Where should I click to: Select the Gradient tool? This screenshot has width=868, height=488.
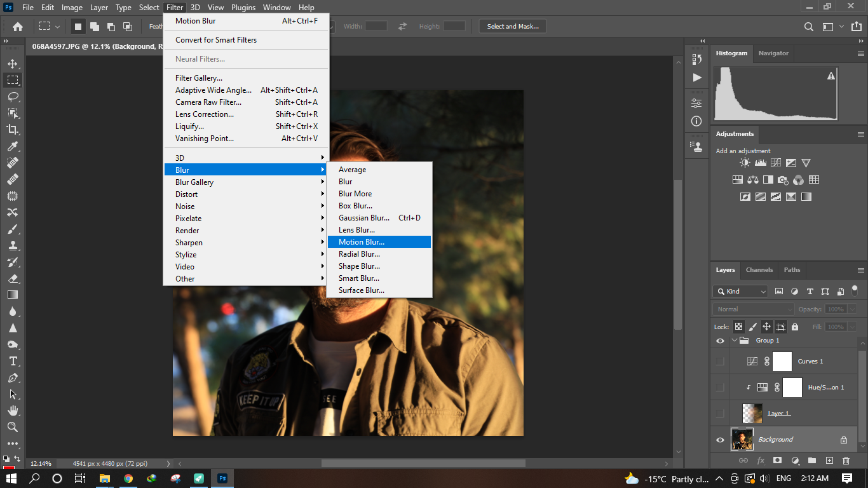[12, 295]
